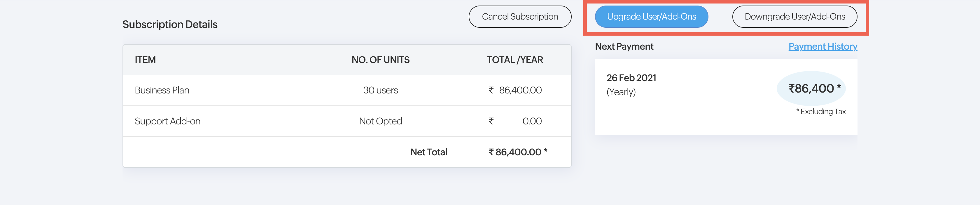Select the Business Plan row label

pos(162,90)
